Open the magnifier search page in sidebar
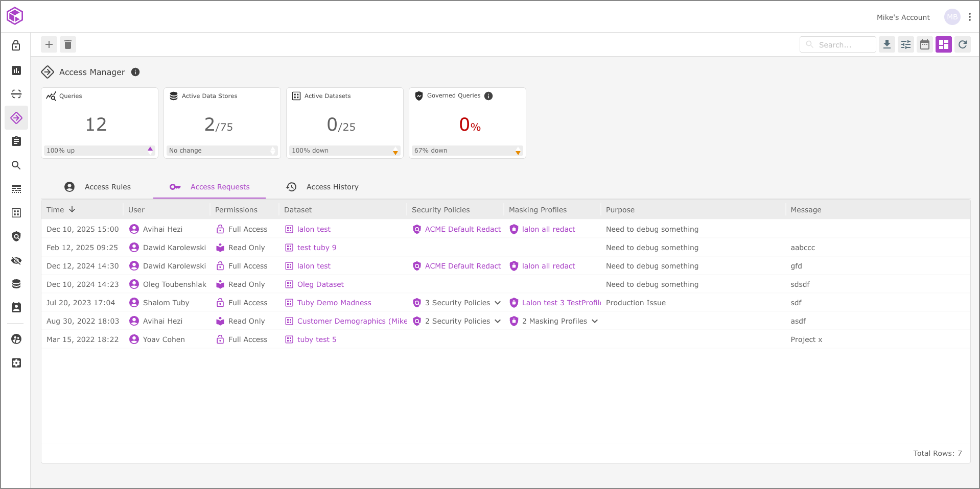This screenshot has width=980, height=489. (16, 165)
